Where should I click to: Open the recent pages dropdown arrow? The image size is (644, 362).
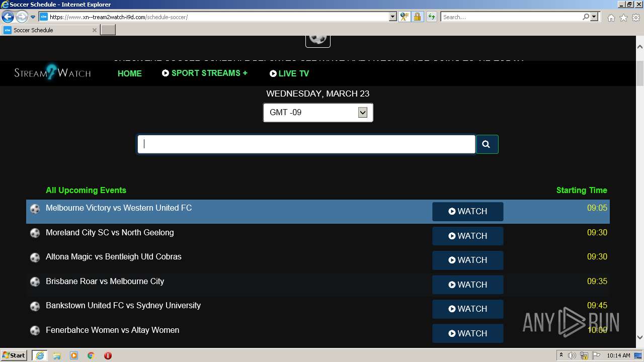33,17
